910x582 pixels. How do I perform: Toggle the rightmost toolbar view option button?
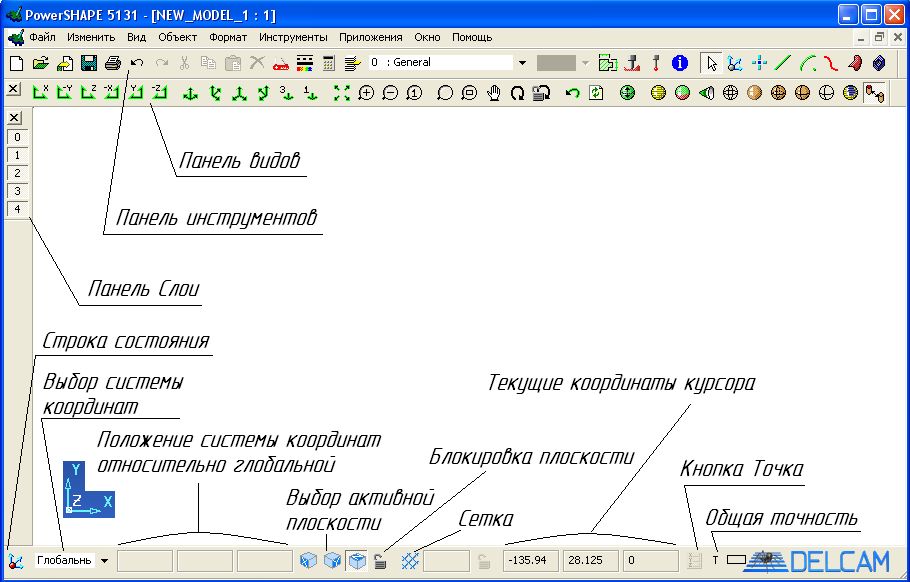[874, 93]
